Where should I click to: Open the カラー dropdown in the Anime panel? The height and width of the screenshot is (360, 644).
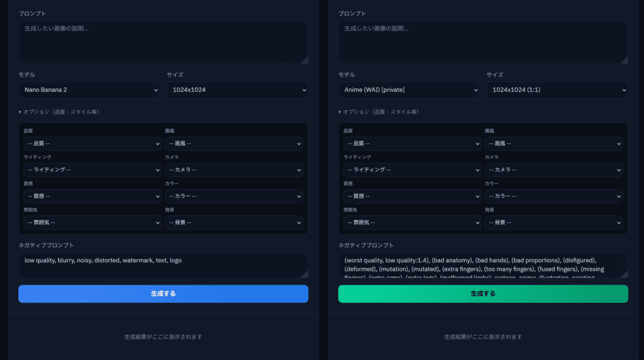click(x=553, y=196)
